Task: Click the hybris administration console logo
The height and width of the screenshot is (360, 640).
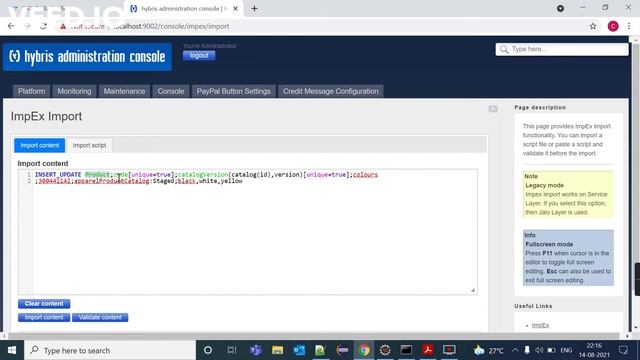Action: pos(87,57)
